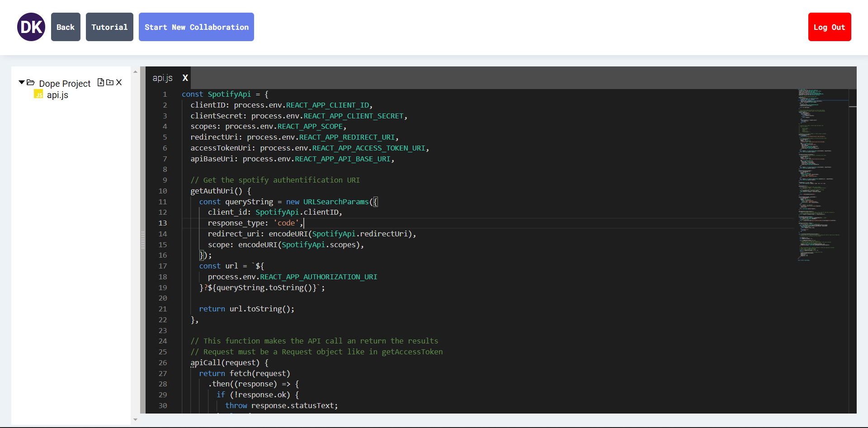
Task: Open api.js in the file tree
Action: tap(57, 95)
